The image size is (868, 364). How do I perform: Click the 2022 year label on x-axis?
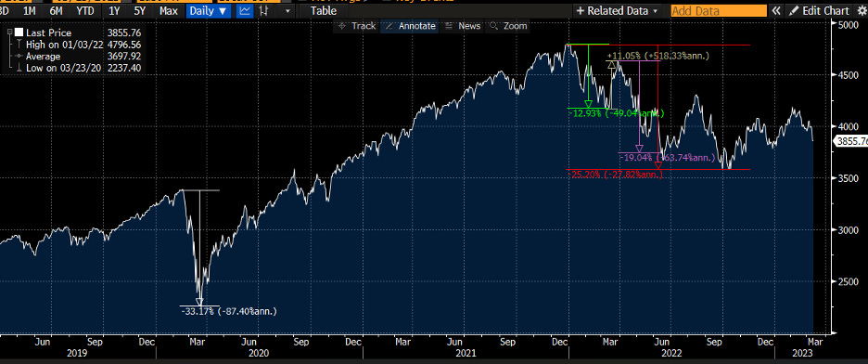(x=672, y=352)
